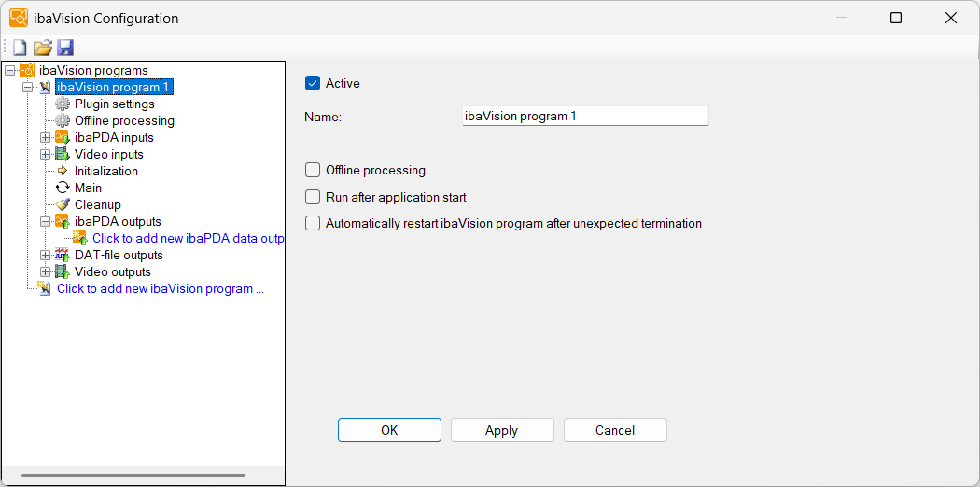Click the Cancel button
The width and height of the screenshot is (980, 487).
click(x=615, y=430)
